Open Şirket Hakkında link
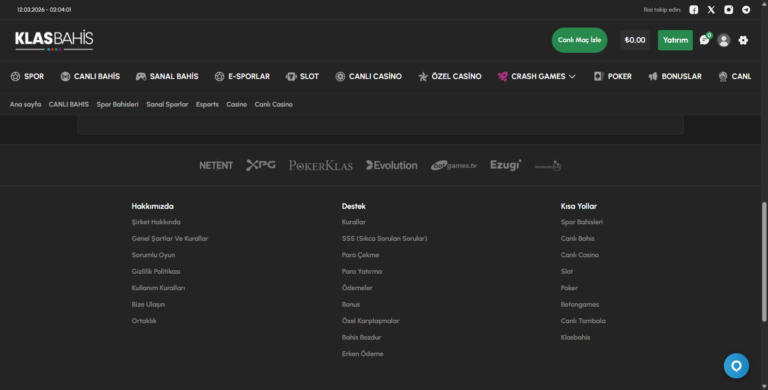 (x=156, y=222)
